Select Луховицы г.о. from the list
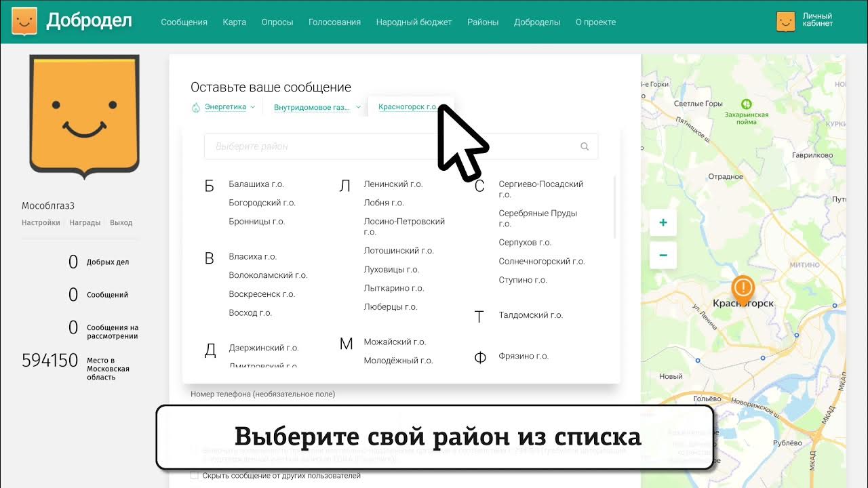This screenshot has height=488, width=868. coord(391,270)
